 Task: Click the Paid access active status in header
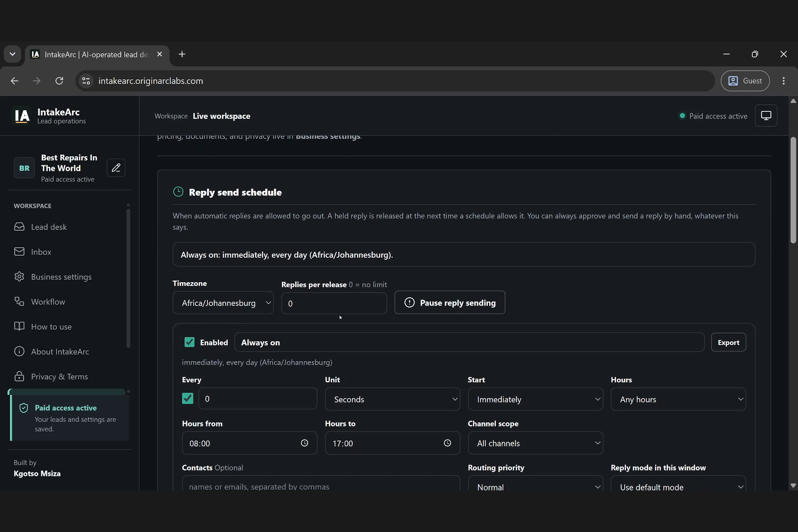tap(713, 116)
